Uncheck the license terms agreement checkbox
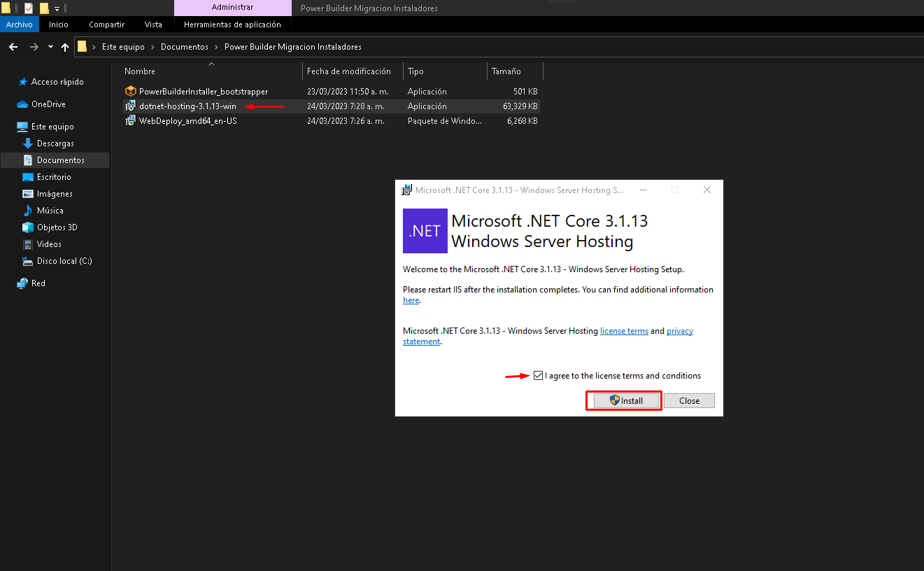The width and height of the screenshot is (924, 571). click(x=538, y=376)
